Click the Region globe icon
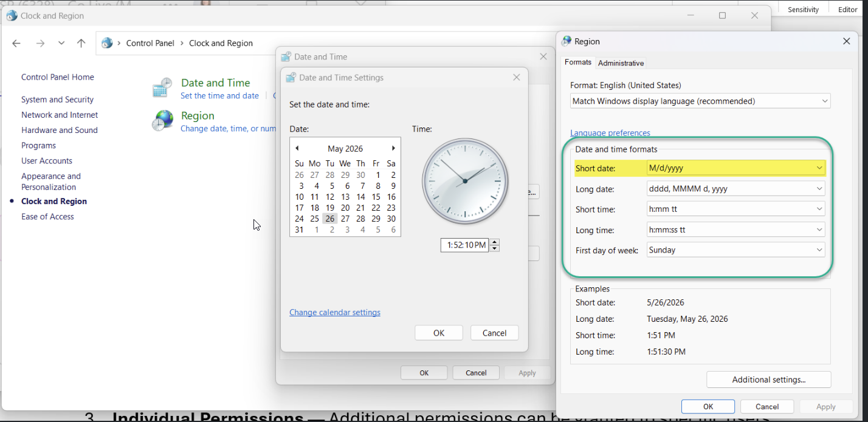This screenshot has height=422, width=868. coord(162,120)
